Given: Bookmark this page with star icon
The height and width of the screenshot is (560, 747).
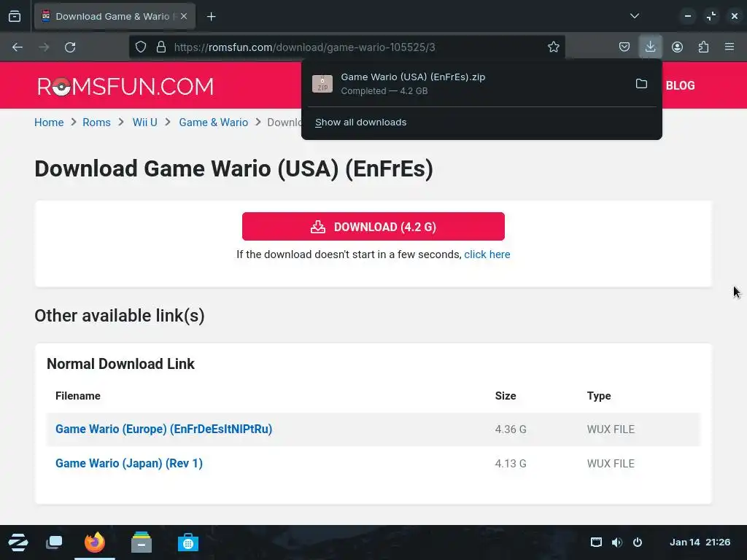Looking at the screenshot, I should [553, 47].
